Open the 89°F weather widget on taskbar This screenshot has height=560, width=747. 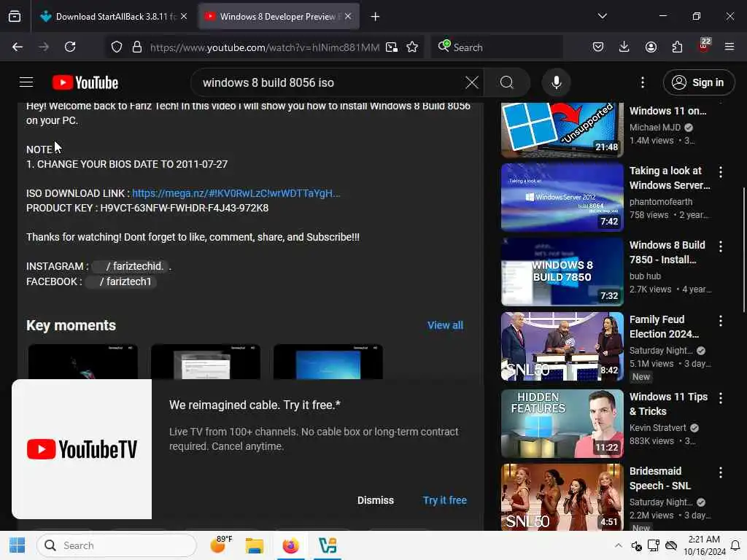click(220, 544)
